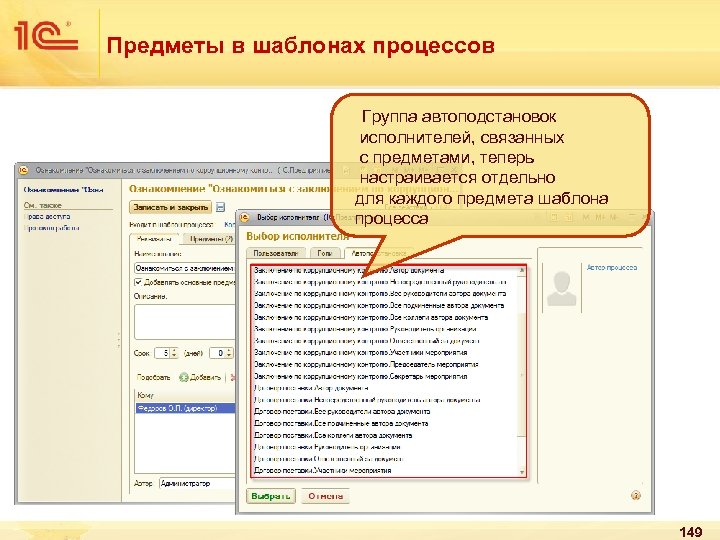Image resolution: width=720 pixels, height=540 pixels.
Task: Click the list scrollbar down arrow
Action: [x=522, y=472]
